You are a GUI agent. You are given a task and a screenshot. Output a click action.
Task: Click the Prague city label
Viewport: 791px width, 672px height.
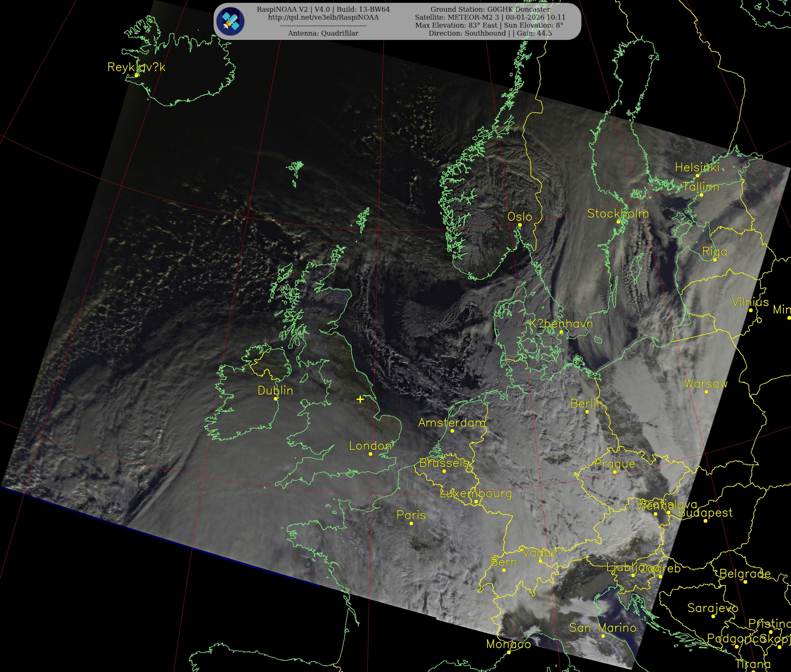point(614,464)
